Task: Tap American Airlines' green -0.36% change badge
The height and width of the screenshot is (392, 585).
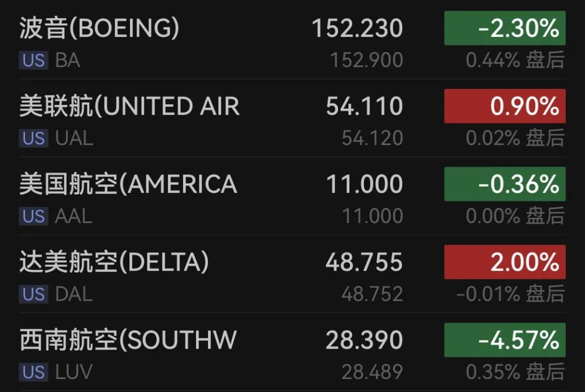Action: point(504,184)
